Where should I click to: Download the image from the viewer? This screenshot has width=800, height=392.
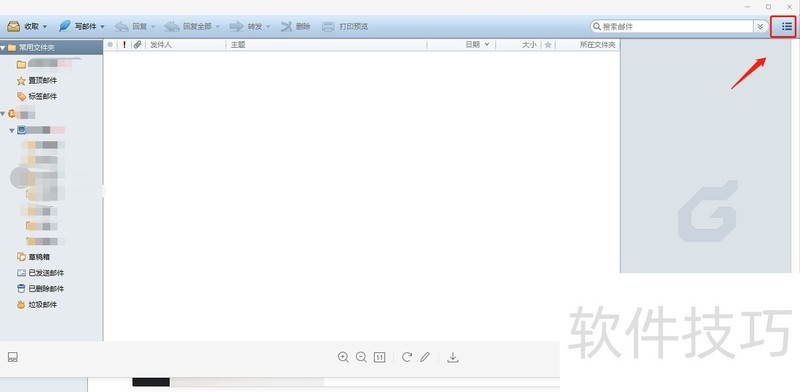click(453, 357)
